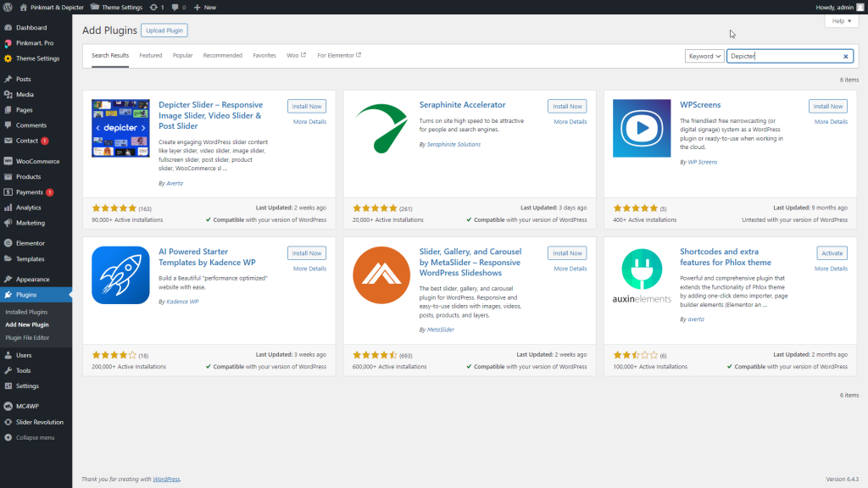Screen dimensions: 868x488
Task: Install AI Powered Starter Templates plugin
Action: (307, 252)
